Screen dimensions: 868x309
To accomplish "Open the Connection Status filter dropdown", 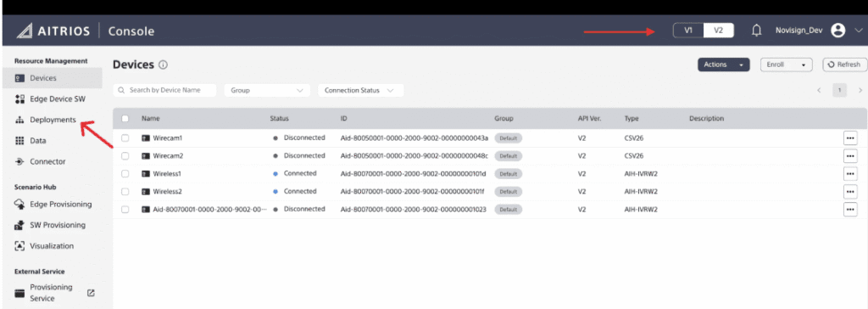I will [x=360, y=91].
